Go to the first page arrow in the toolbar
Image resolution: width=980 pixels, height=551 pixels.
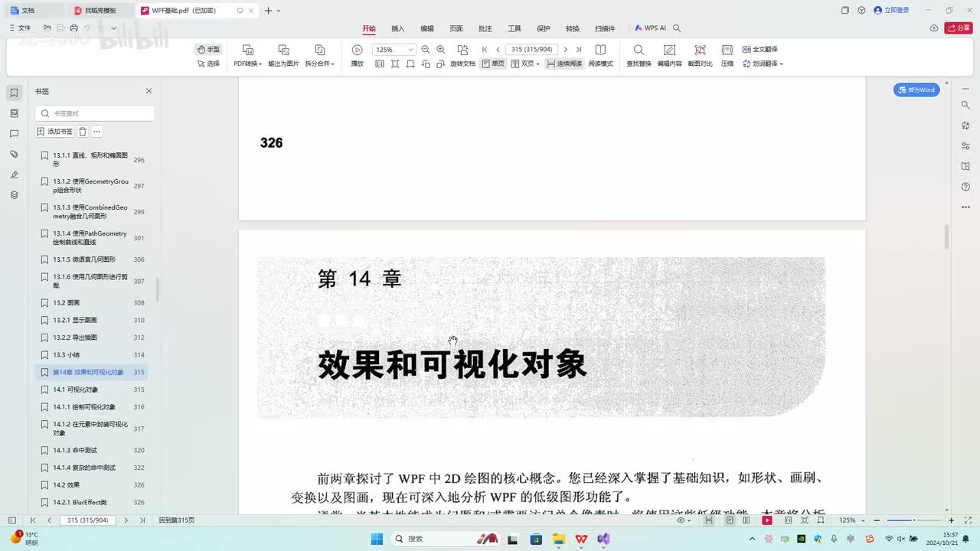[485, 49]
